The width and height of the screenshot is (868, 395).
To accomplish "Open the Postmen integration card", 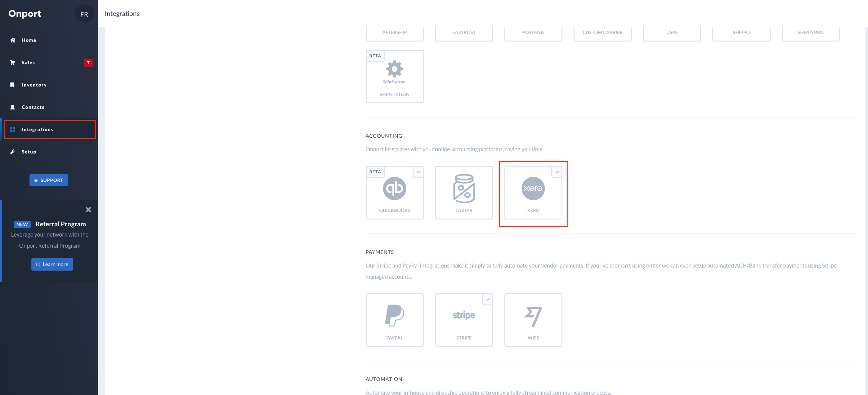I will (x=533, y=34).
